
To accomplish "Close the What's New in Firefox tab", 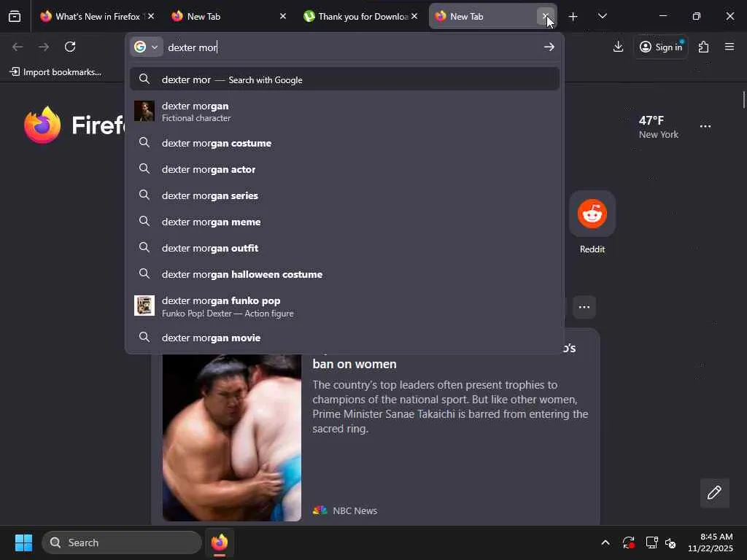I will click(x=151, y=16).
